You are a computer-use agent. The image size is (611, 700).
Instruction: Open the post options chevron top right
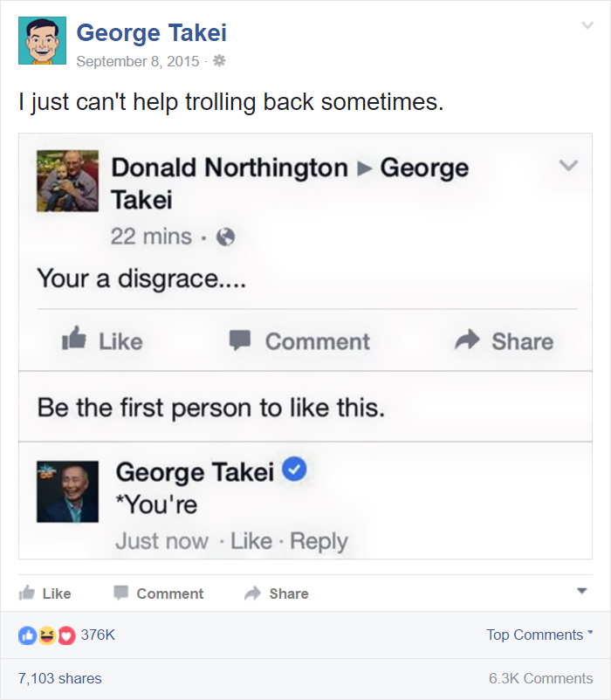588,25
